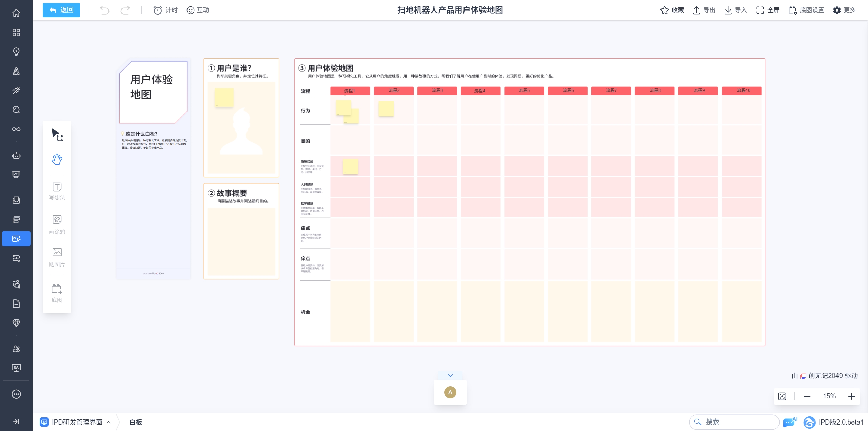Click the 返回 back button
Viewport: 868px width, 431px height.
[61, 10]
